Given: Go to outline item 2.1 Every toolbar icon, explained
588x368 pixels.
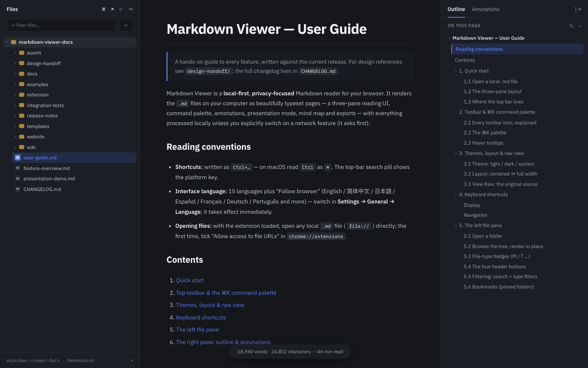Looking at the screenshot, I should [500, 123].
